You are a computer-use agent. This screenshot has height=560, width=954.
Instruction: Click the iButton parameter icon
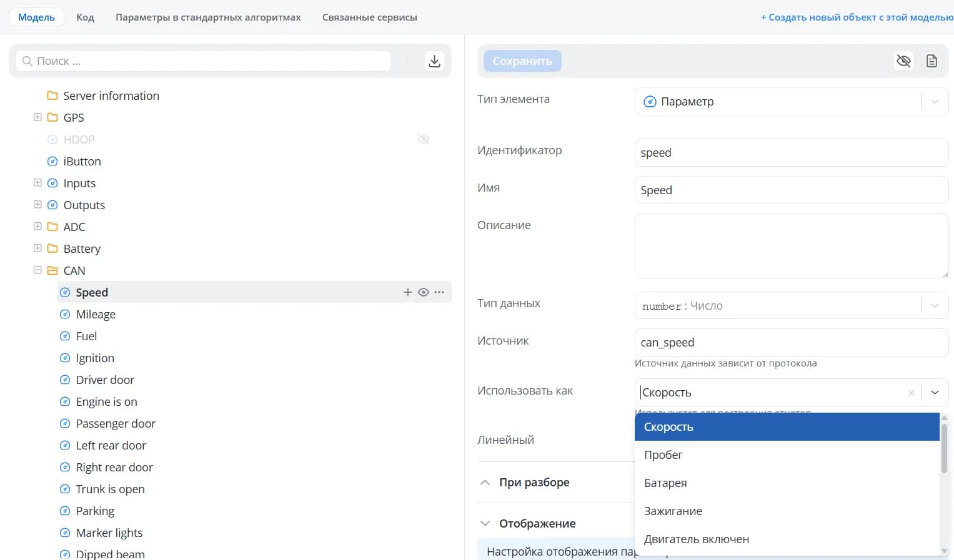52,161
